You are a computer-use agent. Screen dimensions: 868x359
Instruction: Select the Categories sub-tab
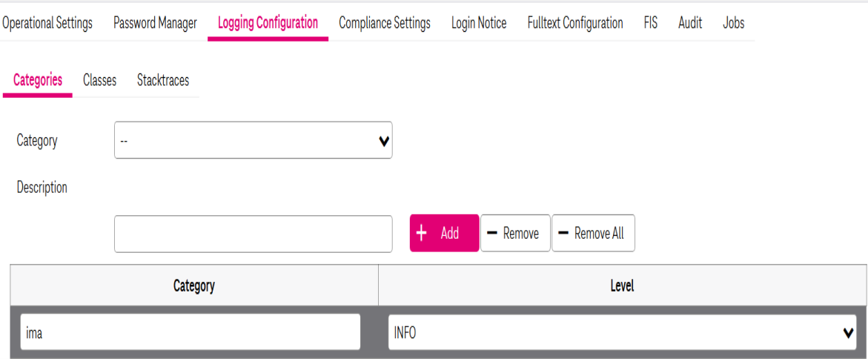click(38, 80)
